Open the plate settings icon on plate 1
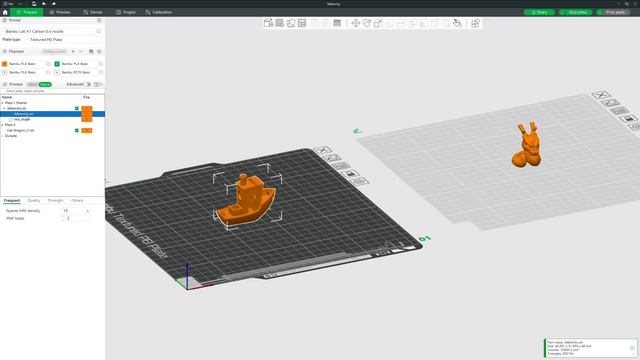The width and height of the screenshot is (640, 360). click(x=360, y=181)
